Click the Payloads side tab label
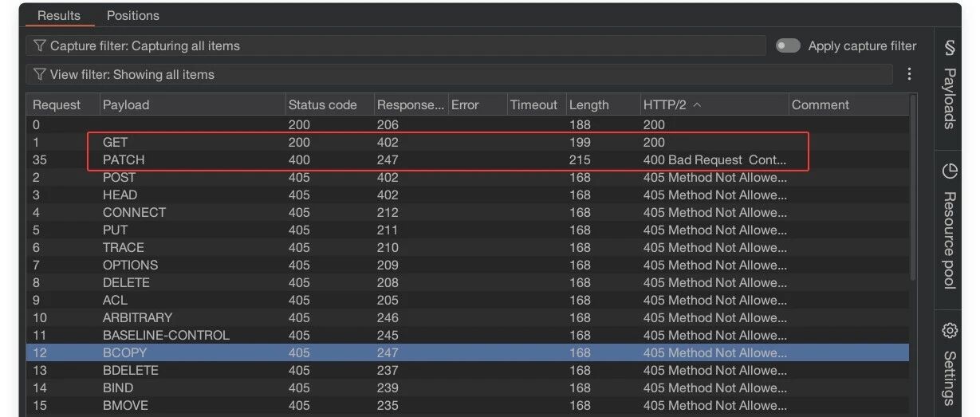This screenshot has width=980, height=417. [949, 98]
